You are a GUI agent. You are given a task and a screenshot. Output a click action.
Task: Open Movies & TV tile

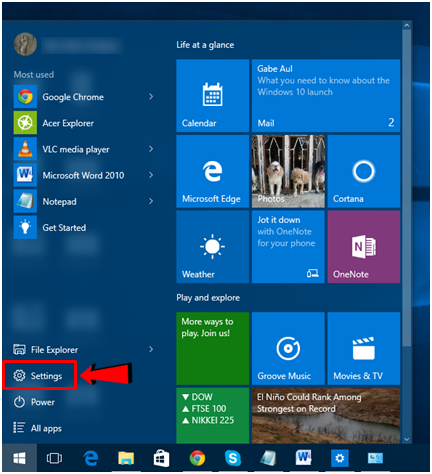coord(364,348)
